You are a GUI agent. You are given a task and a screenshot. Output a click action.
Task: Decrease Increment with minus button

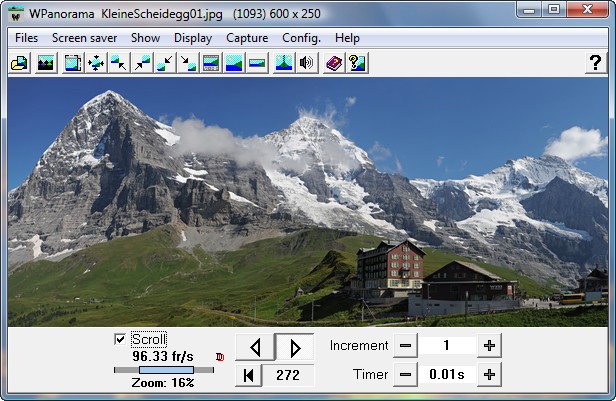pos(405,346)
